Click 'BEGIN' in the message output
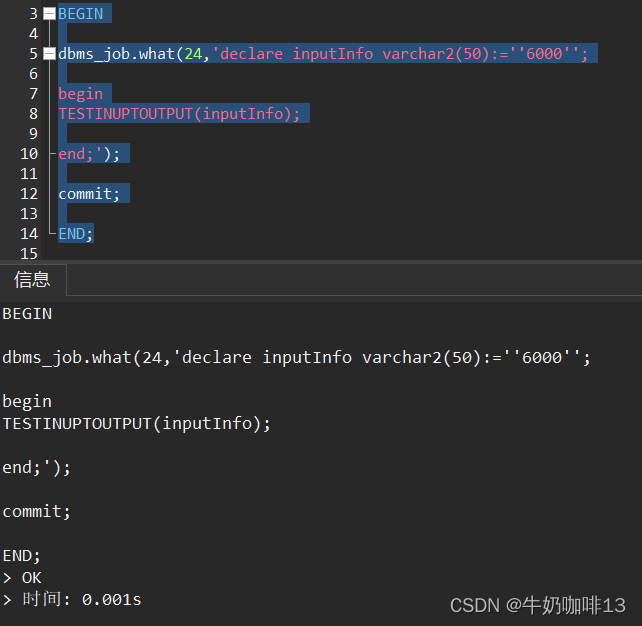Screen dimensions: 642x626 coord(27,314)
